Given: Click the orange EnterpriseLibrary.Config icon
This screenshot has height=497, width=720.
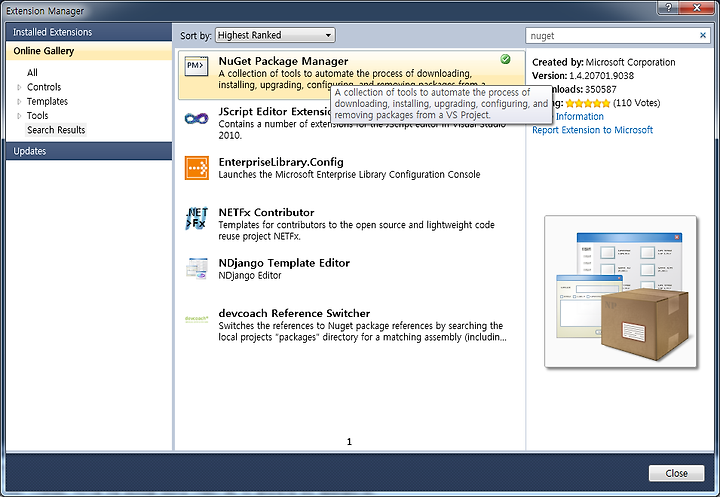Looking at the screenshot, I should point(197,168).
